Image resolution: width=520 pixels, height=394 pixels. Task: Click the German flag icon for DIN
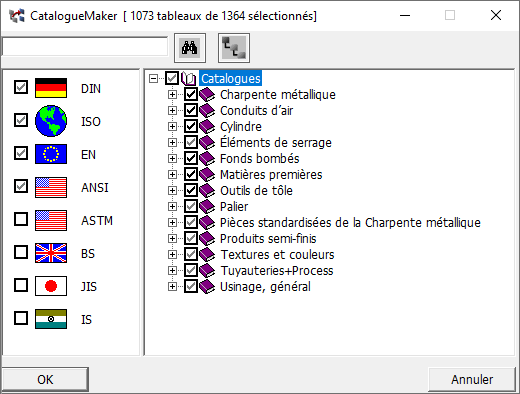51,88
